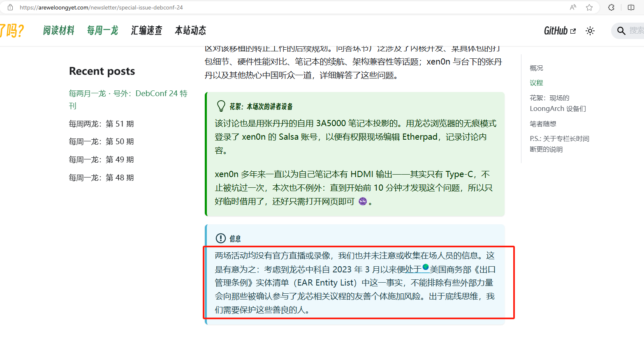The width and height of the screenshot is (644, 341).
Task: Jump to 概况 in table of contents
Action: pyautogui.click(x=536, y=68)
